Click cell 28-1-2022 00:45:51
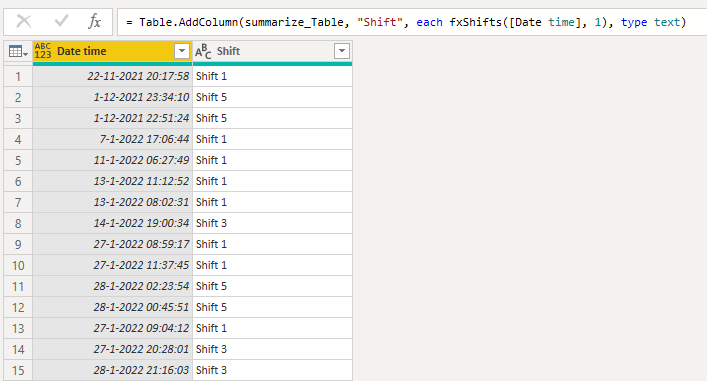 112,307
